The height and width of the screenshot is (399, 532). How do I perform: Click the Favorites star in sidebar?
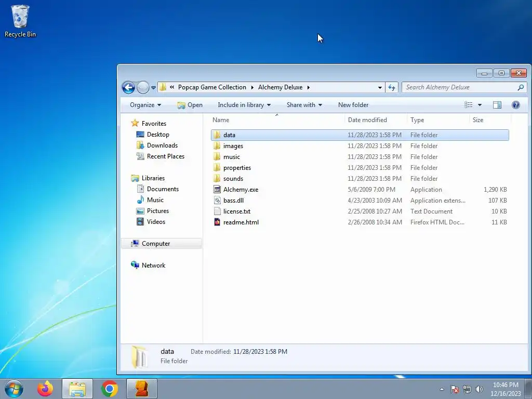coord(135,123)
